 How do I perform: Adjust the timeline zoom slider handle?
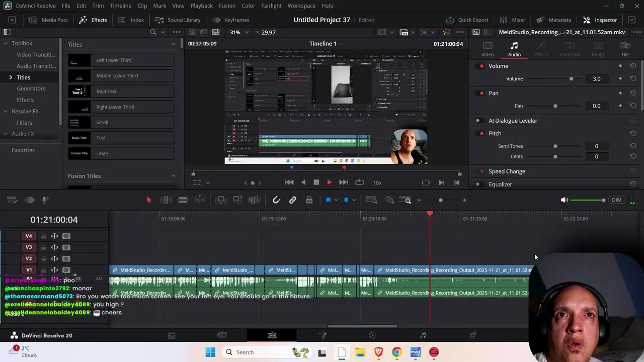(441, 200)
